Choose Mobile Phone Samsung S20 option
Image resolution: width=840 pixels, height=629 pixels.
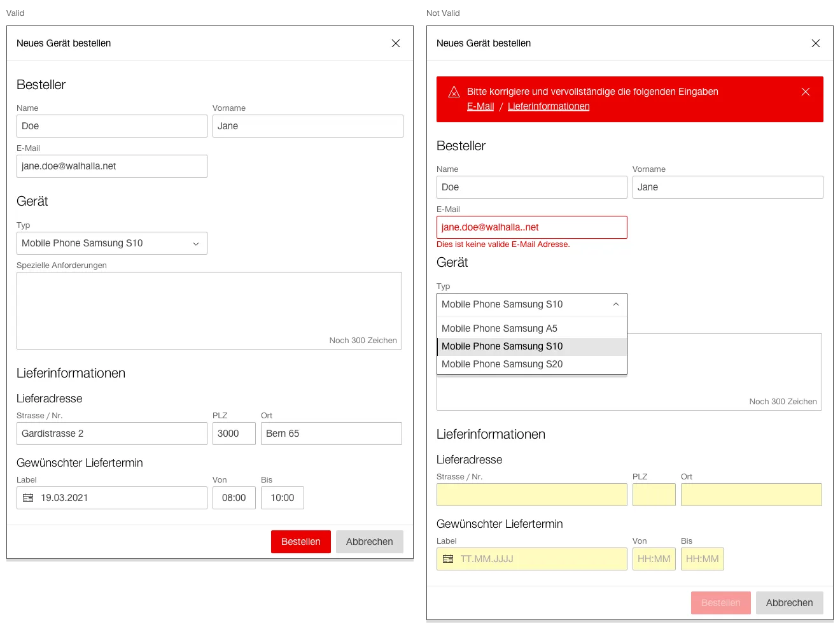pos(502,364)
